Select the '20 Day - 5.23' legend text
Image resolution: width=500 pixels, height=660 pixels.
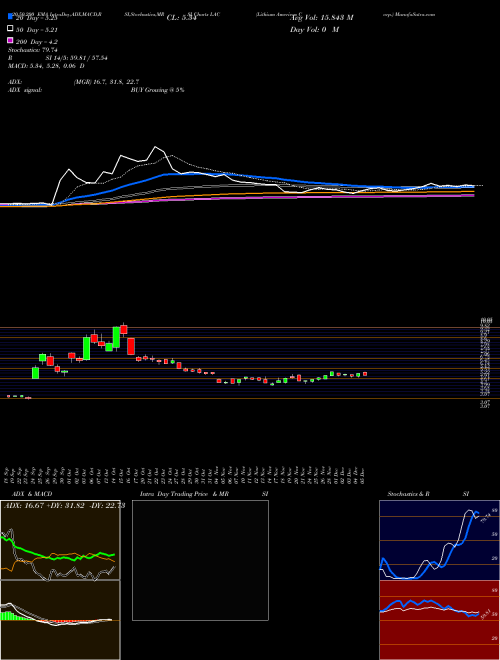(x=36, y=18)
